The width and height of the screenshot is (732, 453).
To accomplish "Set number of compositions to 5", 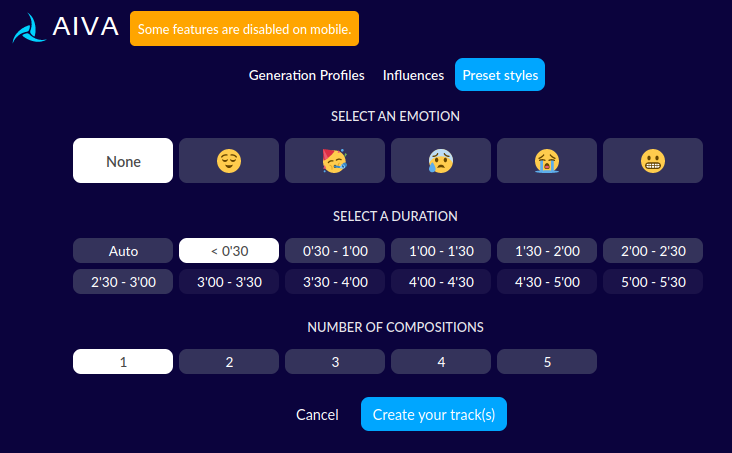I will click(547, 361).
